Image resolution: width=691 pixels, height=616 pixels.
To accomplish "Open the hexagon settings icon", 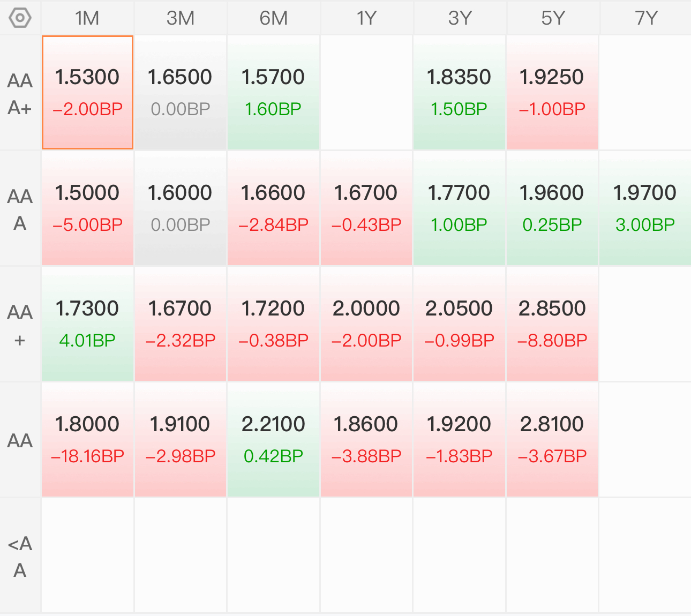I will click(x=20, y=18).
